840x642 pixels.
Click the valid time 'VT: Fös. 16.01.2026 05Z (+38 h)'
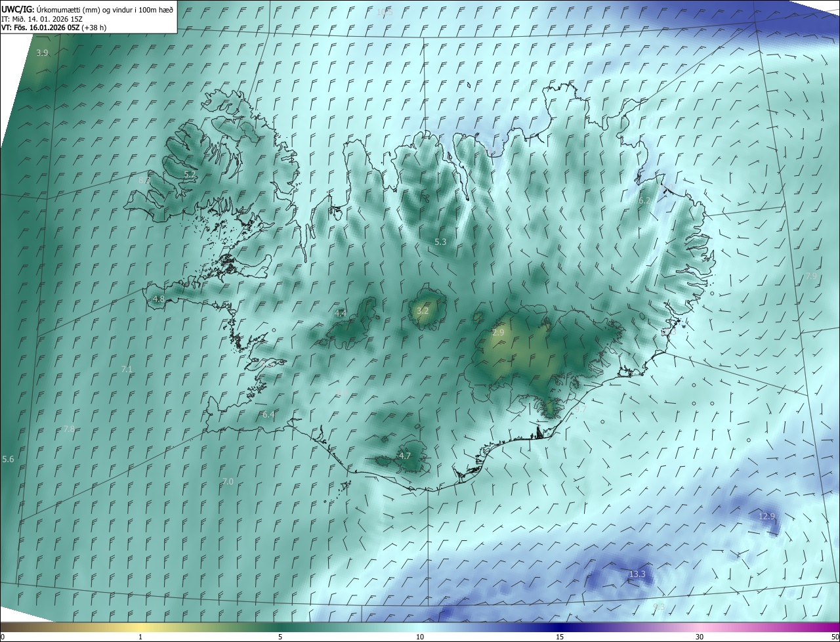pos(53,28)
